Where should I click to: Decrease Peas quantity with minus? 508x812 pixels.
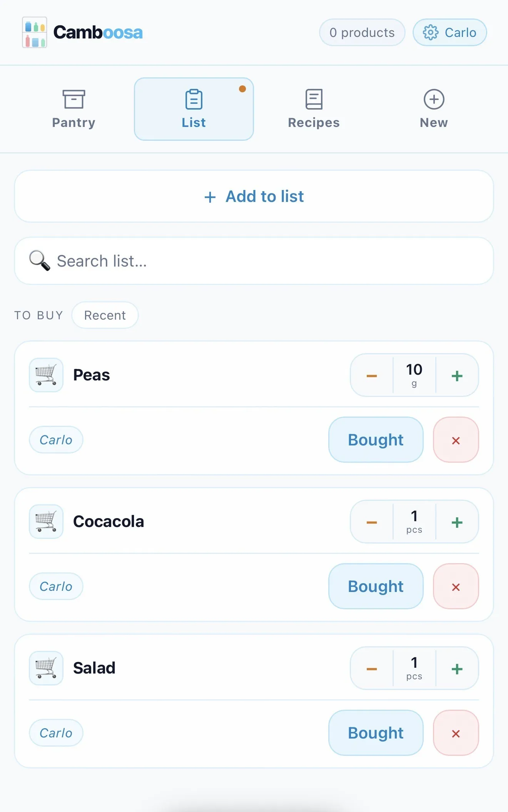click(372, 375)
